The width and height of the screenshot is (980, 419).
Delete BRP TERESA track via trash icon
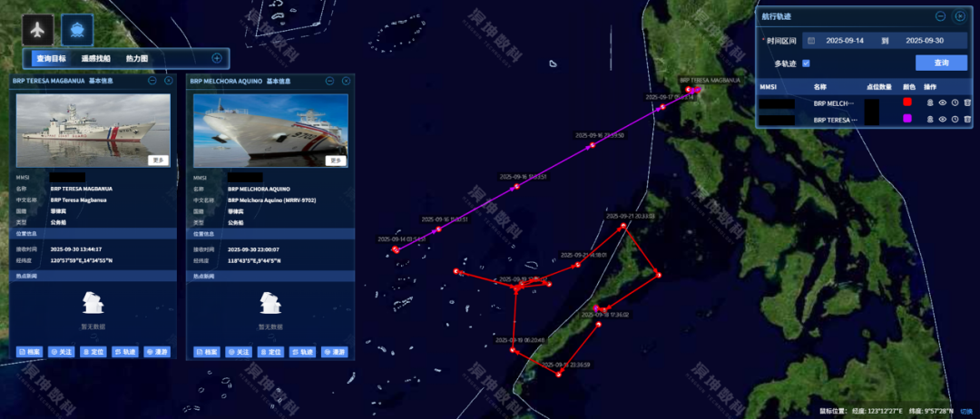point(967,119)
